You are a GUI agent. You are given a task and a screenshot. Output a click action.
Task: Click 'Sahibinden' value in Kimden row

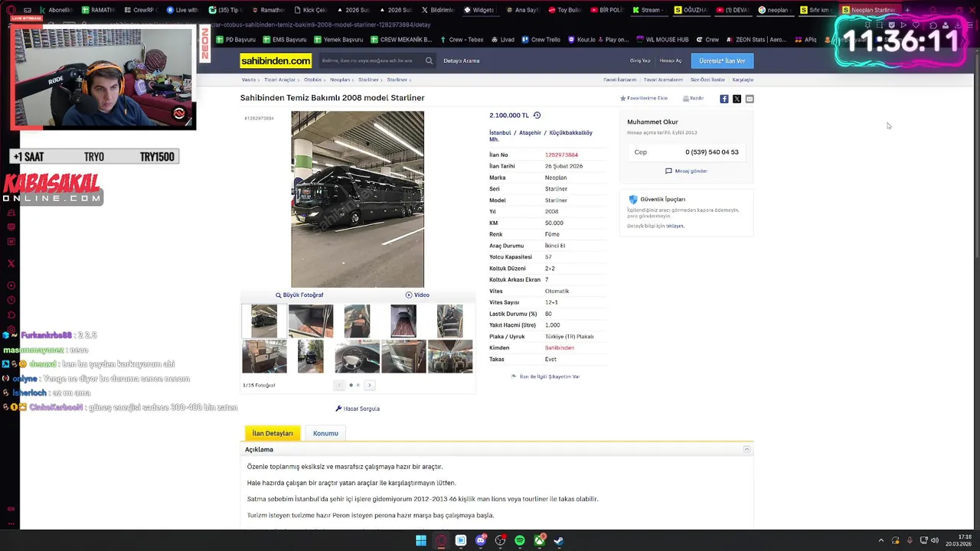coord(560,347)
